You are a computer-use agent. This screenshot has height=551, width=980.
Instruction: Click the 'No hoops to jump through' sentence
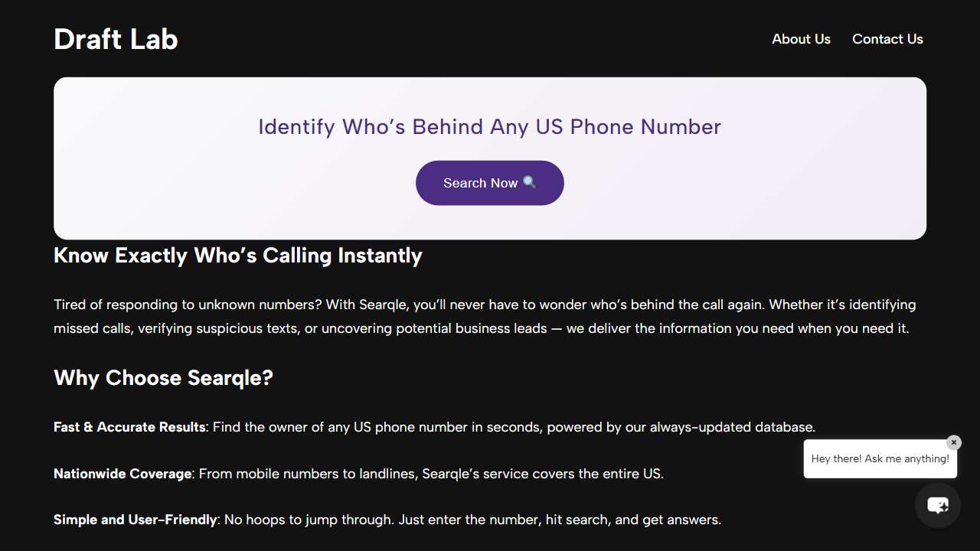tap(472, 520)
